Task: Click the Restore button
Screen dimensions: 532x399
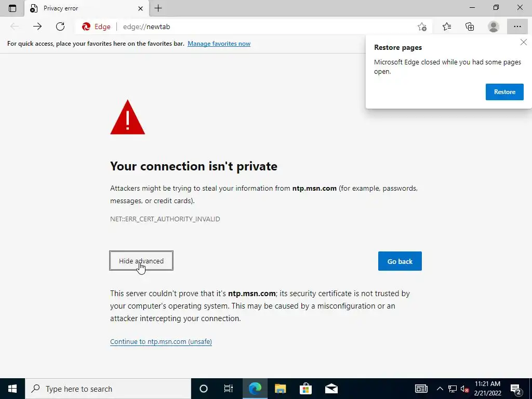Action: [x=504, y=92]
